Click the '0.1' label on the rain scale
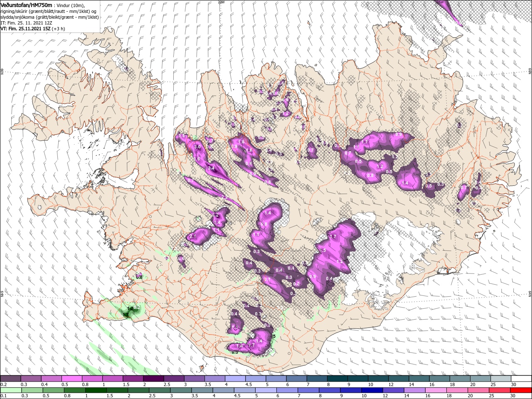This screenshot has width=532, height=399. point(3,396)
